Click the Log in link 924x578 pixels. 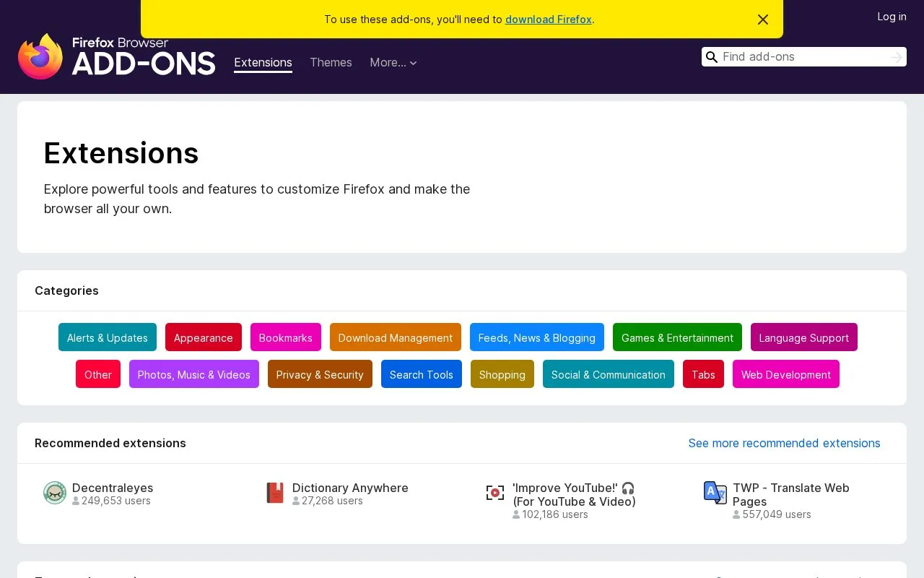pos(892,17)
